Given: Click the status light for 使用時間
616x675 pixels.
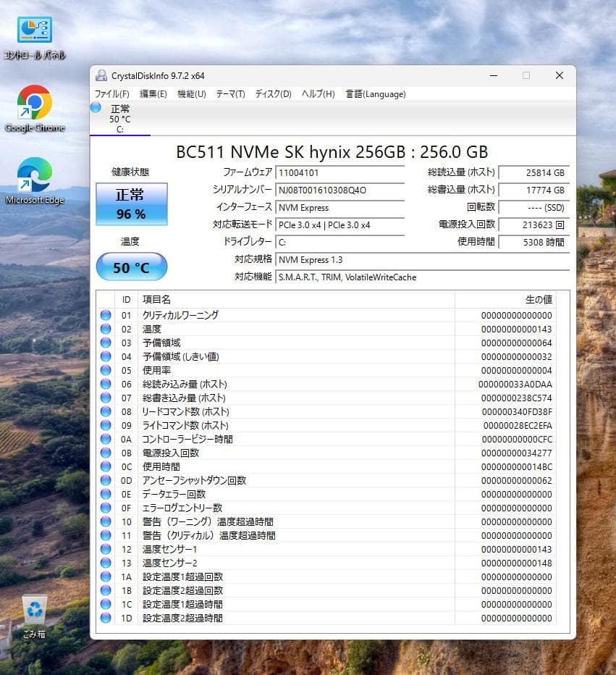Looking at the screenshot, I should (106, 466).
